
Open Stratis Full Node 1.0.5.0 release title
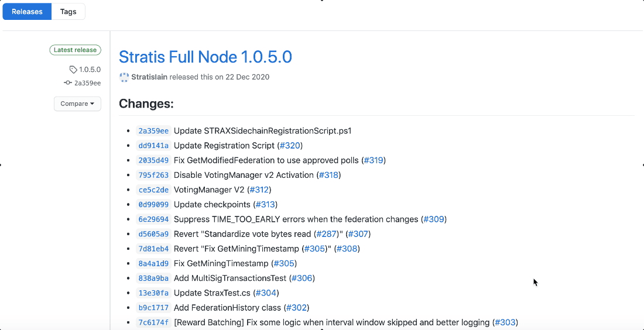[205, 57]
